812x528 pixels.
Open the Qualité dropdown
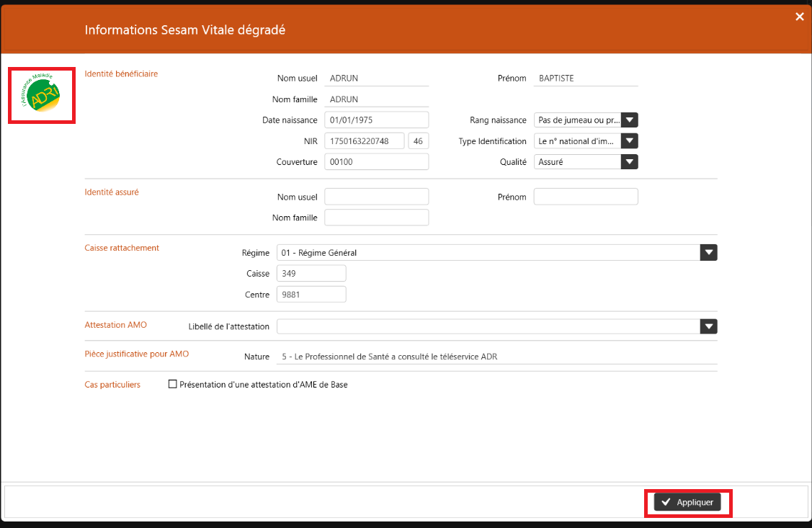click(629, 162)
